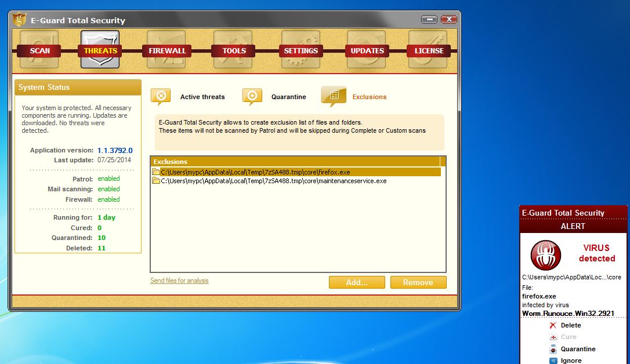630x364 pixels.
Task: Click the Deleted count 11
Action: 102,249
